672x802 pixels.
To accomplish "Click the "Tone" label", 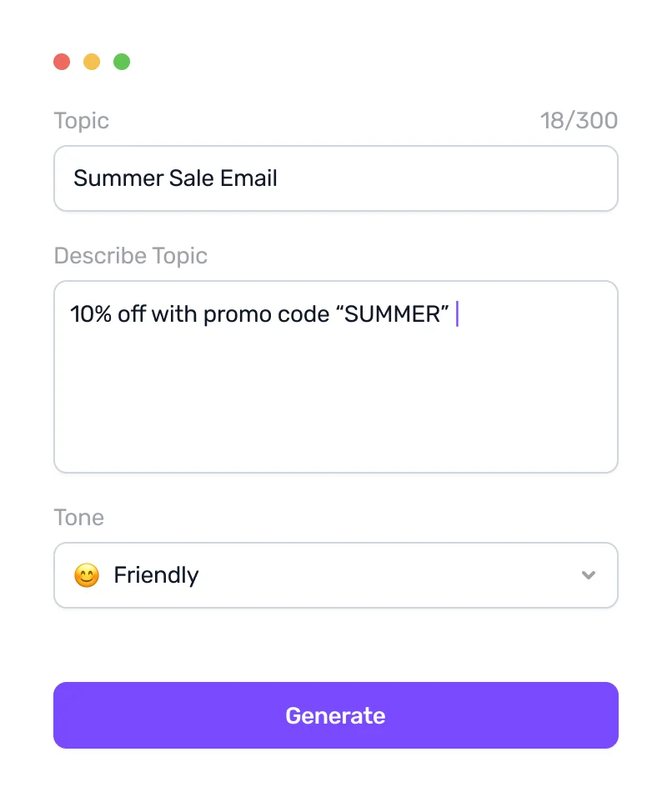I will click(x=78, y=518).
